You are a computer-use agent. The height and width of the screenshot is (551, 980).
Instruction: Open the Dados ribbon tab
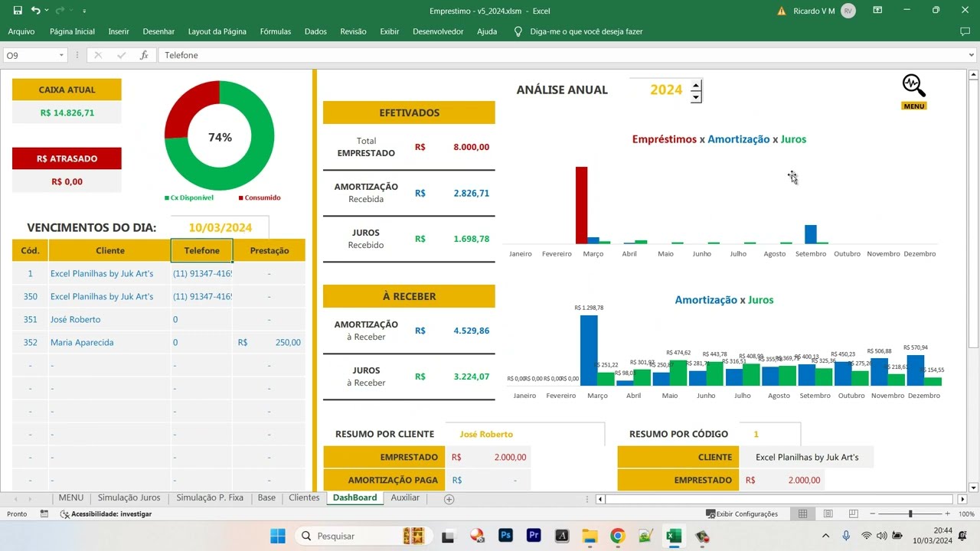pyautogui.click(x=315, y=31)
